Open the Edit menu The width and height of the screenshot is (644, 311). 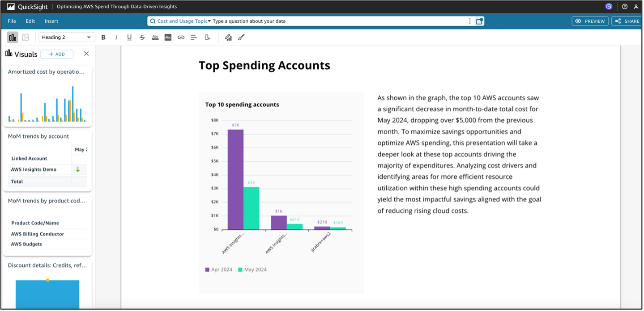click(30, 21)
